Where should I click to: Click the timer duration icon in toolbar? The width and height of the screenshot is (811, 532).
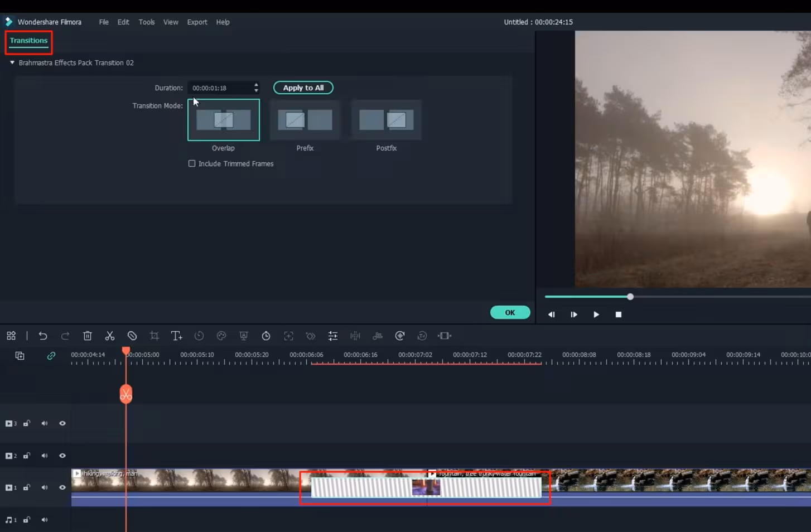click(266, 336)
